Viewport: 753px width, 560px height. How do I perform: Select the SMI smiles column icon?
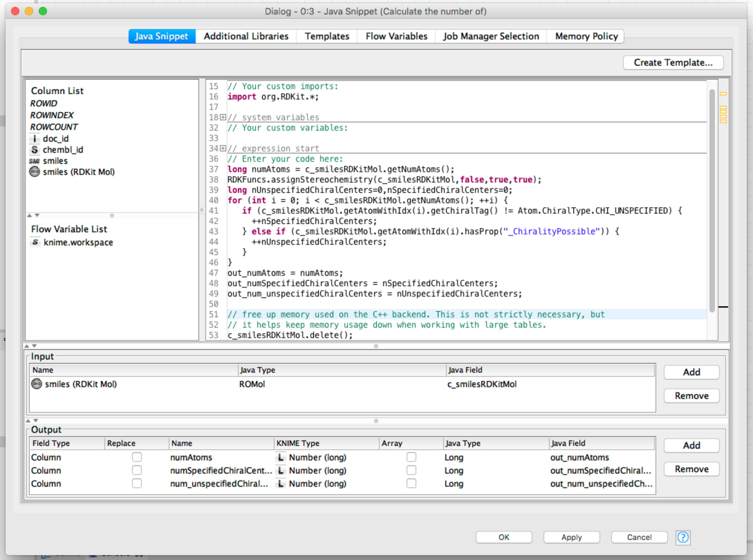tap(34, 161)
